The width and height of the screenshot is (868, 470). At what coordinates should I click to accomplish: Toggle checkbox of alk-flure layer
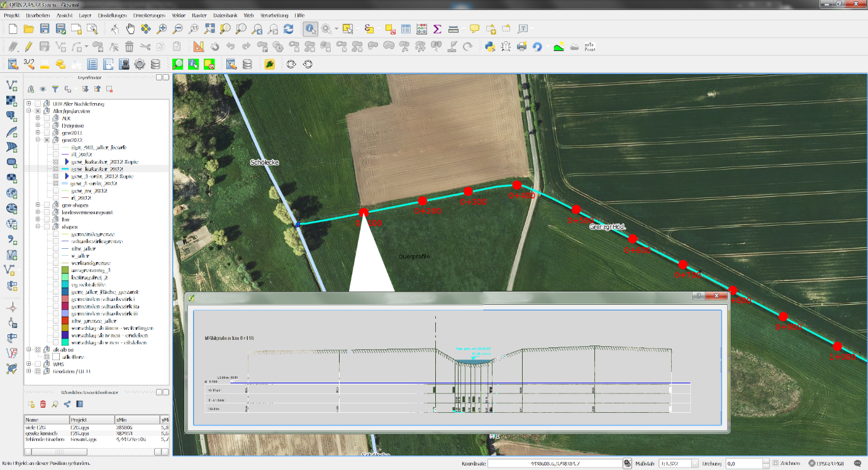(x=47, y=357)
